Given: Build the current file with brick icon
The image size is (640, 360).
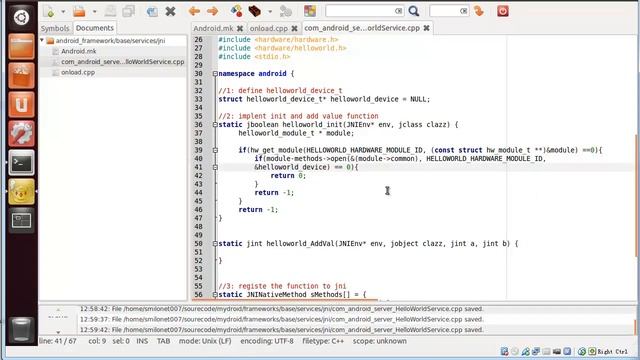Looking at the screenshot, I should [x=255, y=11].
